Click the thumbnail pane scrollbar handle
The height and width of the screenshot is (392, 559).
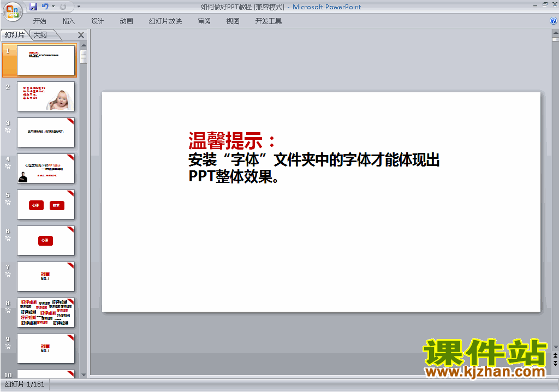[x=84, y=57]
